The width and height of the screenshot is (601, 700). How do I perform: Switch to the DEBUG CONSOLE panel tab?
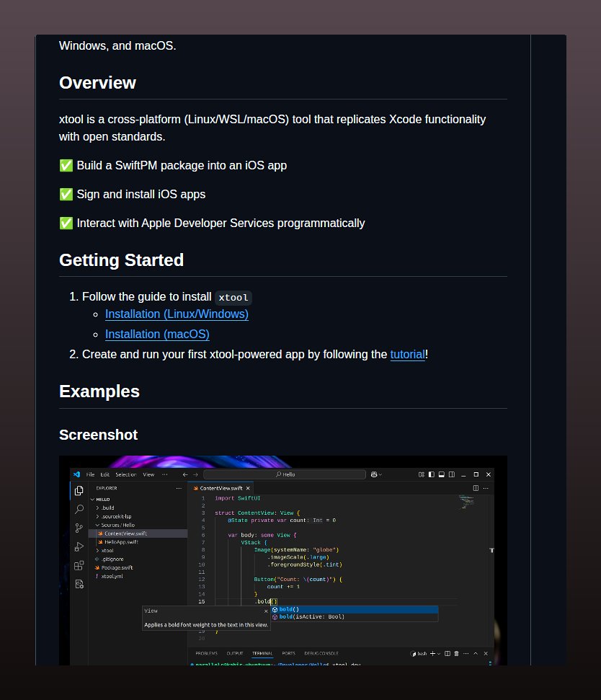point(321,654)
